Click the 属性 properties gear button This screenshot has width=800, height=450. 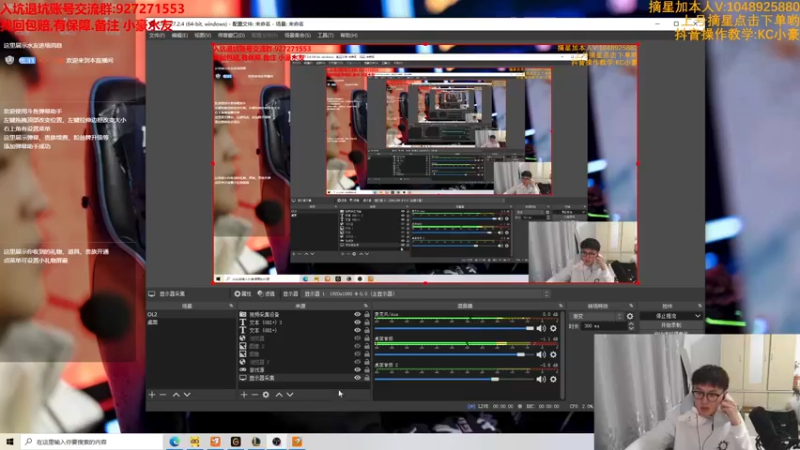243,294
